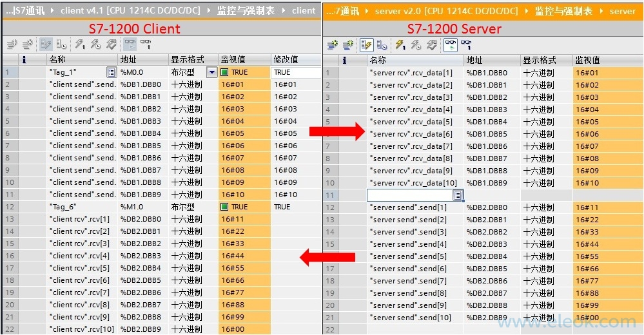Click 监控与强制表 breadcrumb in Client window
The width and height of the screenshot is (644, 335).
246,11
